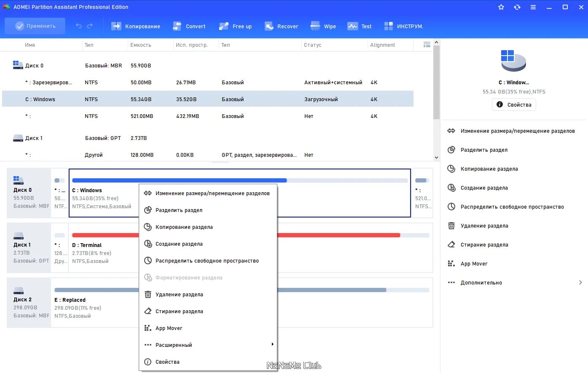Click the Alignment column header
Screen dimensions: 588x373
(383, 45)
